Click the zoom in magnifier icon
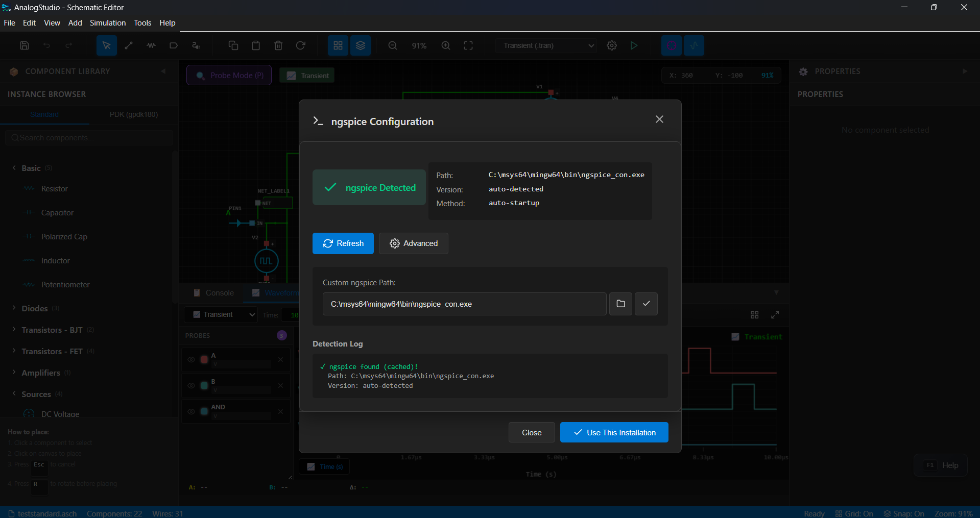Image resolution: width=980 pixels, height=518 pixels. point(445,45)
